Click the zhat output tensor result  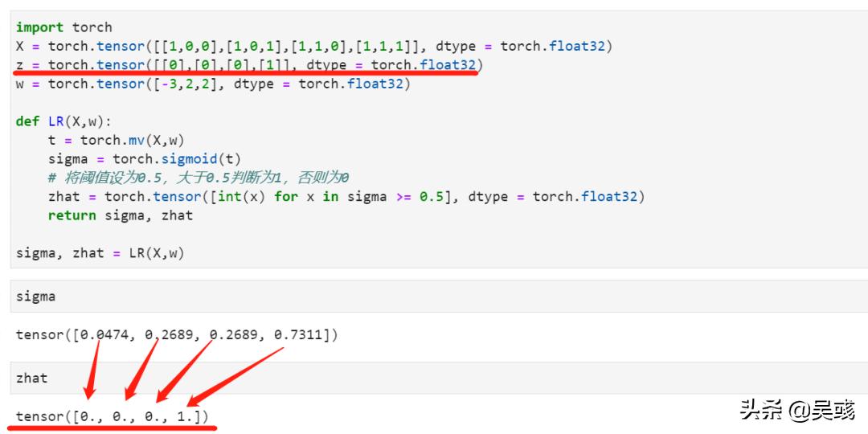[x=112, y=416]
